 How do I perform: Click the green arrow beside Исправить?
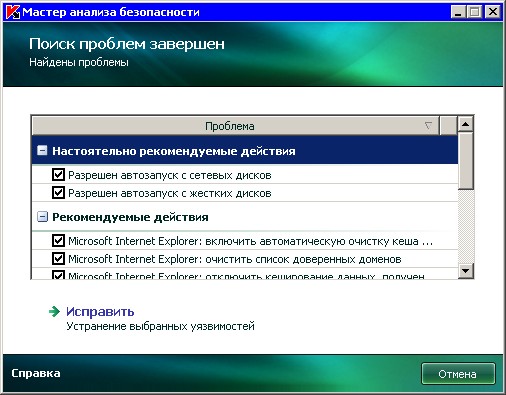(x=54, y=312)
